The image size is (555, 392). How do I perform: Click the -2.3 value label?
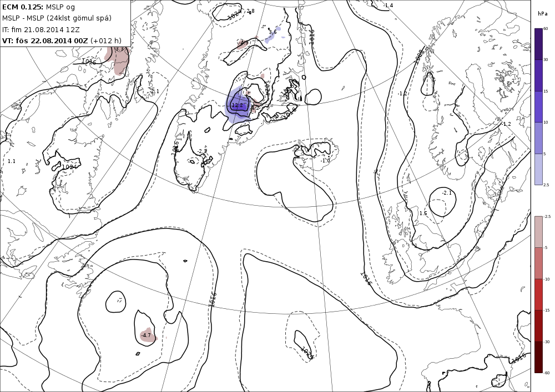[202, 151]
